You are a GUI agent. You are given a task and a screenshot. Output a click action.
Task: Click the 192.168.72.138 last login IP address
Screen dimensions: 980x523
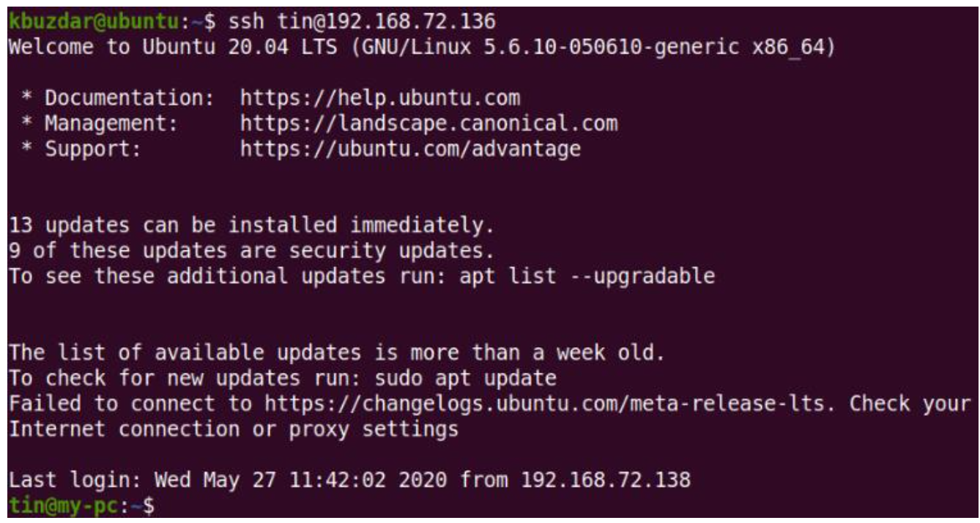tap(606, 481)
